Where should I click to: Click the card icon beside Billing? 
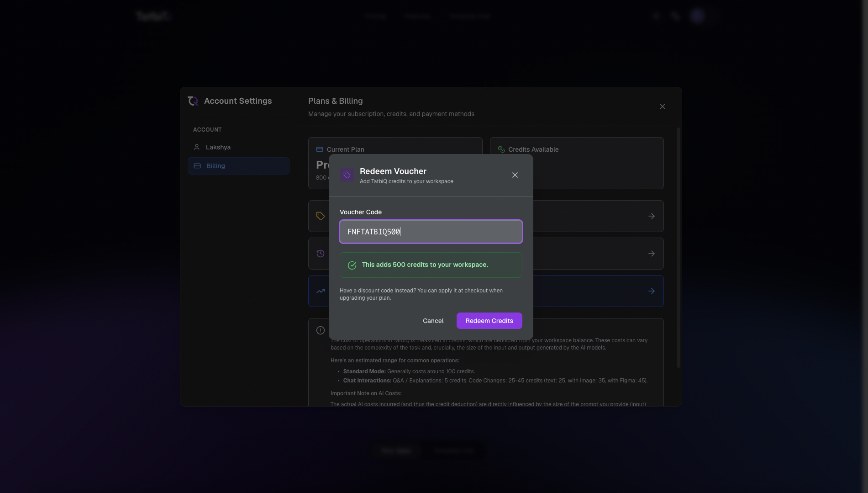tap(197, 166)
